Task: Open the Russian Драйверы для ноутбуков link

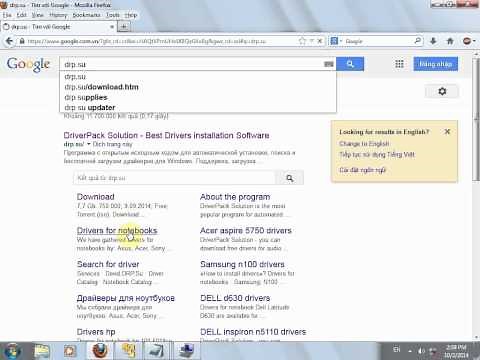Action: 126,298
